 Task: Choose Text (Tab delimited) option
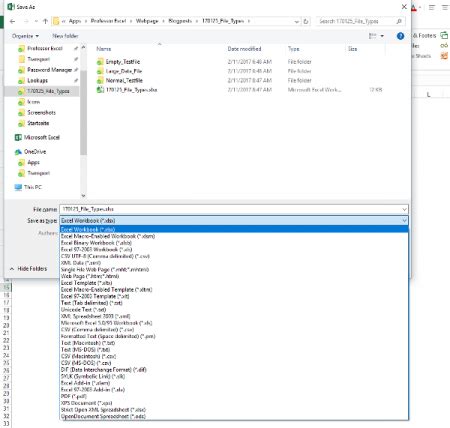[x=234, y=303]
